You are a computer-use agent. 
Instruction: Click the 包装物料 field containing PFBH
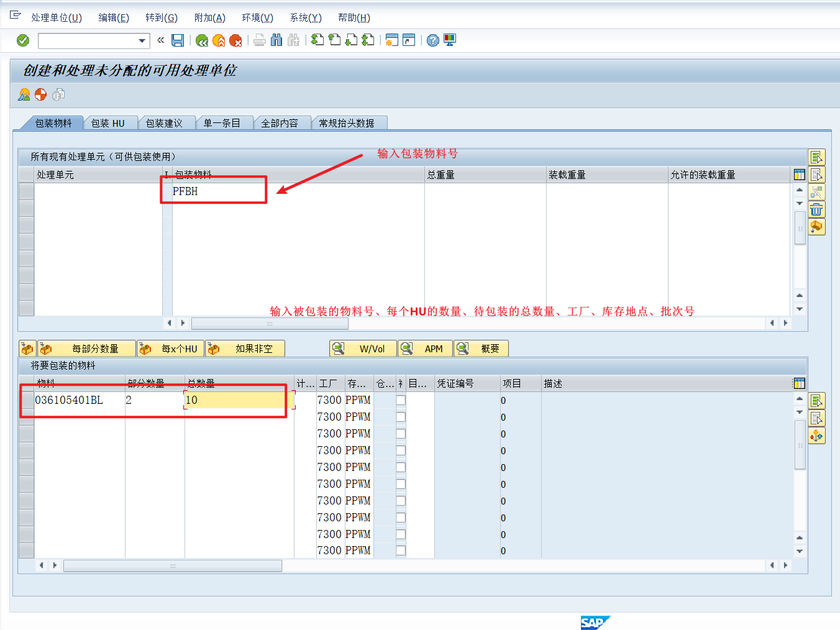[298, 191]
